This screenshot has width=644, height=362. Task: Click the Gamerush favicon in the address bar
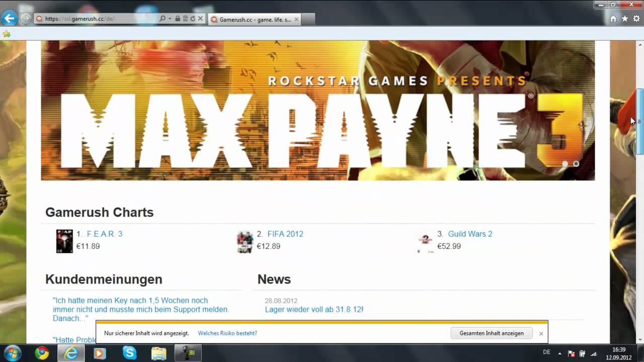39,19
